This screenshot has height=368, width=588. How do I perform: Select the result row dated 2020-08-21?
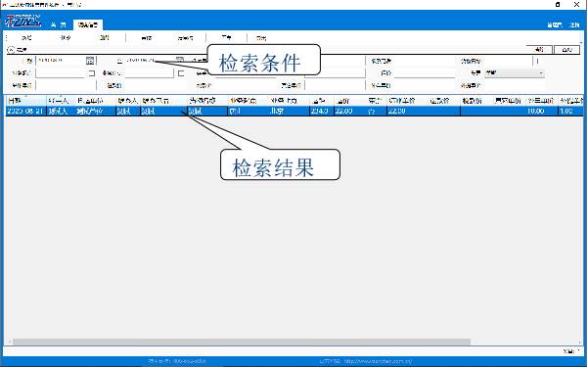point(294,111)
